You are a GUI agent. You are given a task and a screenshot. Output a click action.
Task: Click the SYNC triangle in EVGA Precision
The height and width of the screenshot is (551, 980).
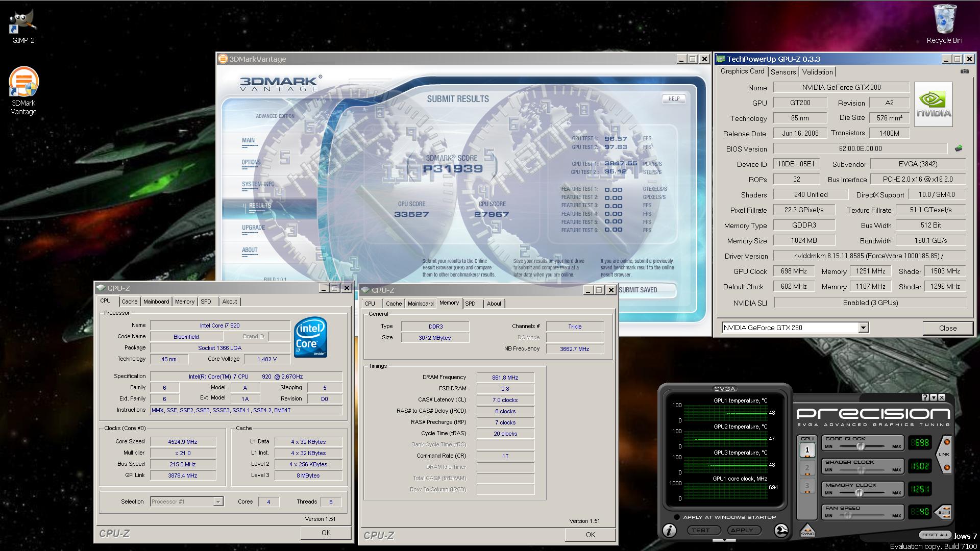coord(807,531)
